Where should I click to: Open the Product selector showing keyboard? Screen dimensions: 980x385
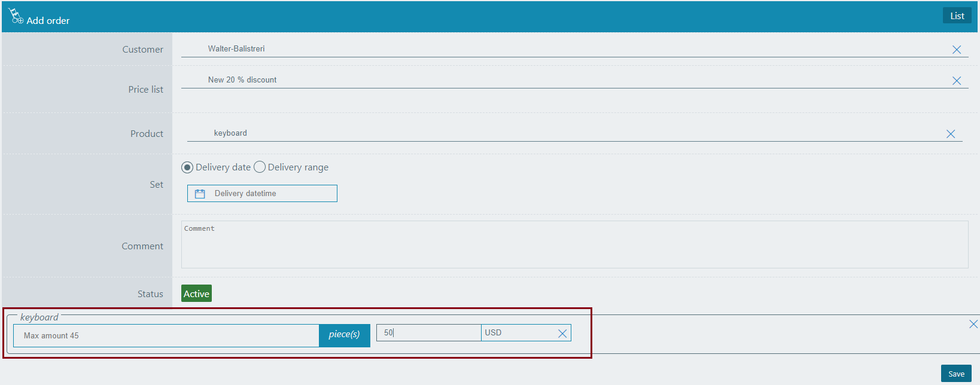pyautogui.click(x=562, y=133)
